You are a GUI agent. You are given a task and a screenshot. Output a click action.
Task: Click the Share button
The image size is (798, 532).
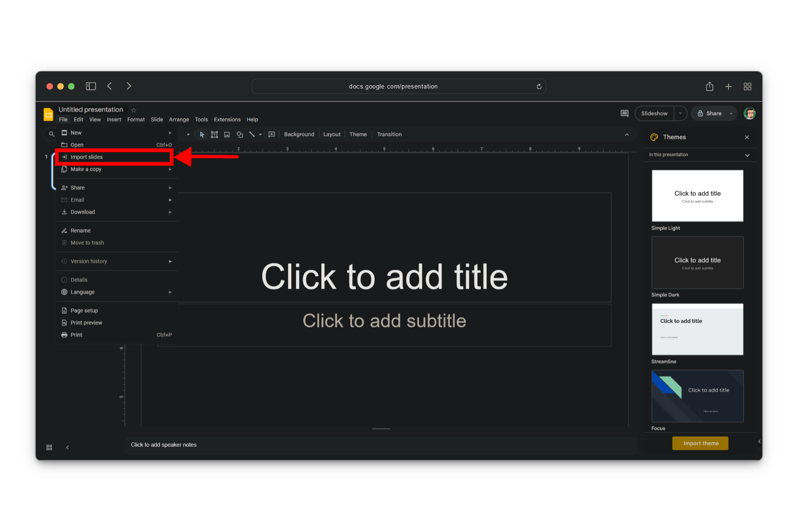709,113
